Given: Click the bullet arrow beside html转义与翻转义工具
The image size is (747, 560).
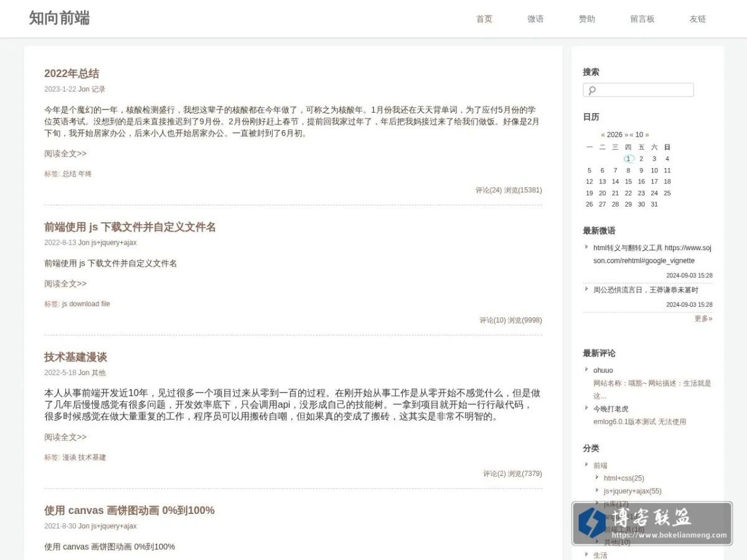Looking at the screenshot, I should 586,246.
